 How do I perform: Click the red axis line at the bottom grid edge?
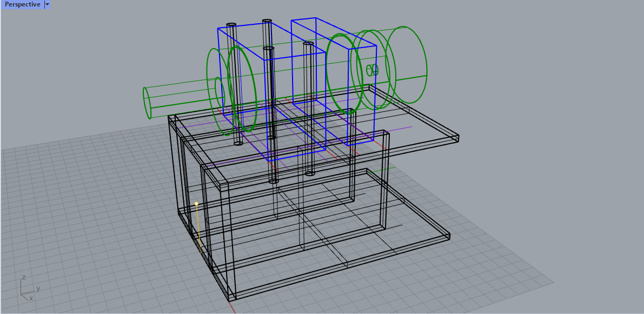coord(234,308)
